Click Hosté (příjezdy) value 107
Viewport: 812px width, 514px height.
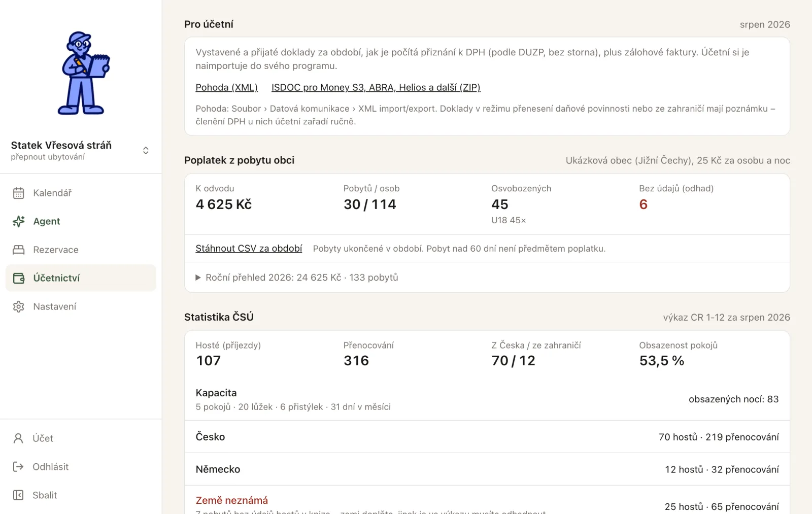click(209, 361)
